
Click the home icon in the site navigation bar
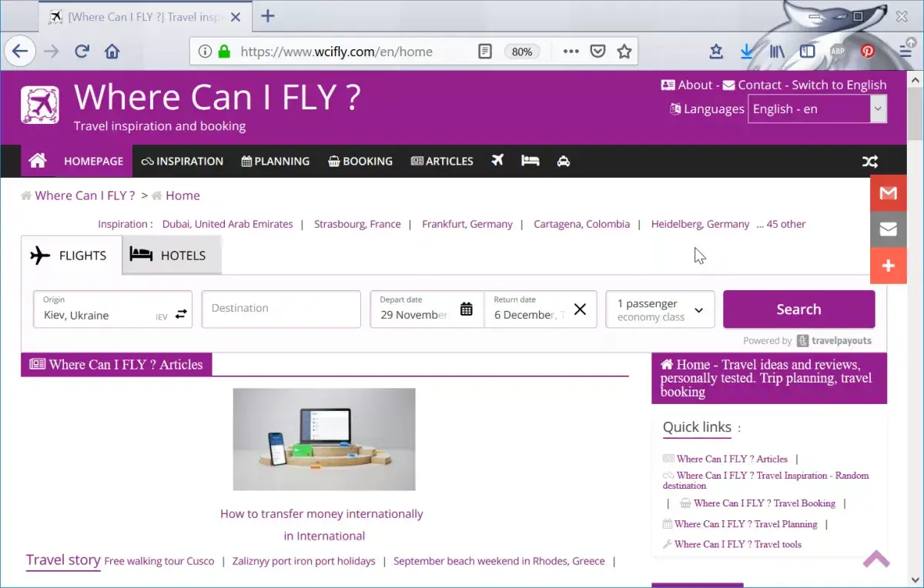point(37,161)
